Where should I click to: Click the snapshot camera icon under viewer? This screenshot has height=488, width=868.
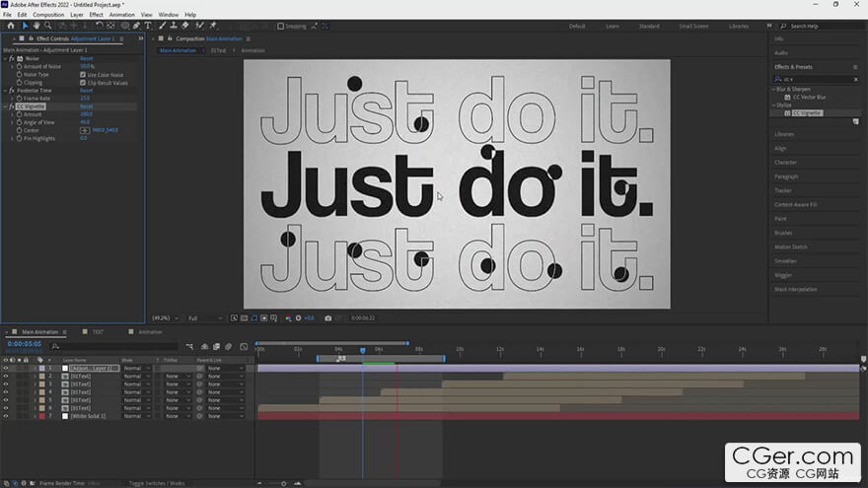327,318
